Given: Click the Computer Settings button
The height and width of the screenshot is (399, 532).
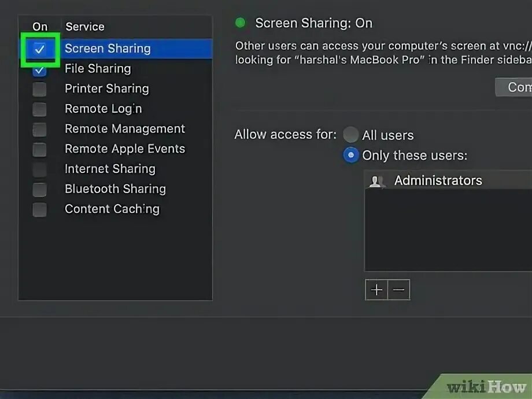Looking at the screenshot, I should pyautogui.click(x=515, y=87).
